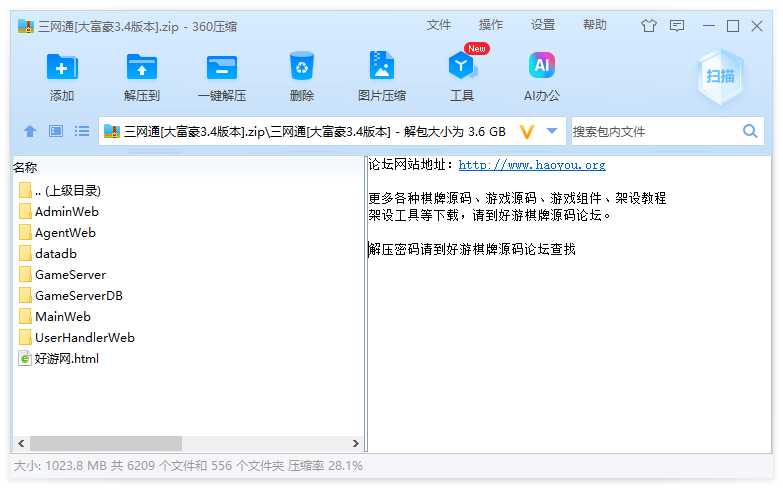Open the 工具 (Tools) icon with New badge
The image size is (783, 488).
(462, 65)
